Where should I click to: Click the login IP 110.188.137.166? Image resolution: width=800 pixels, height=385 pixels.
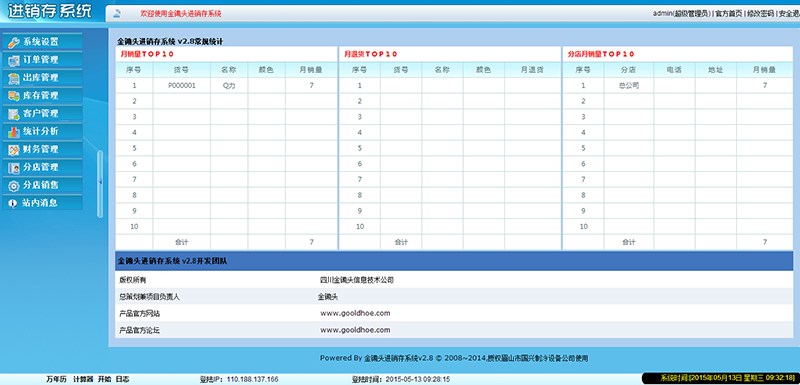click(253, 379)
